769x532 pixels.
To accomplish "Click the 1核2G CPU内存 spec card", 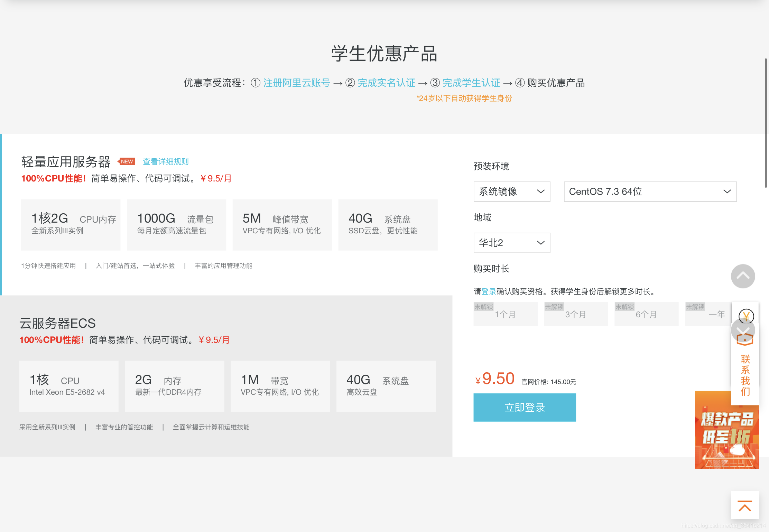I will (x=71, y=225).
